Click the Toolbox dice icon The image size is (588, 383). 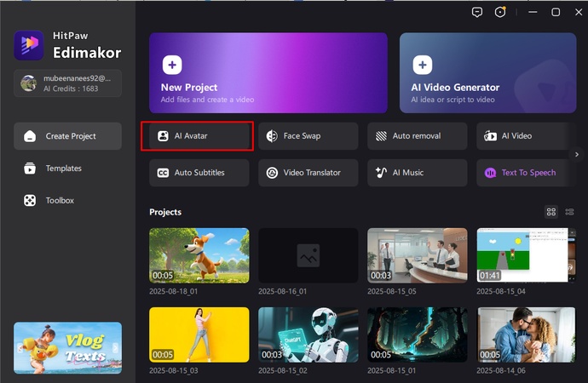pos(30,201)
